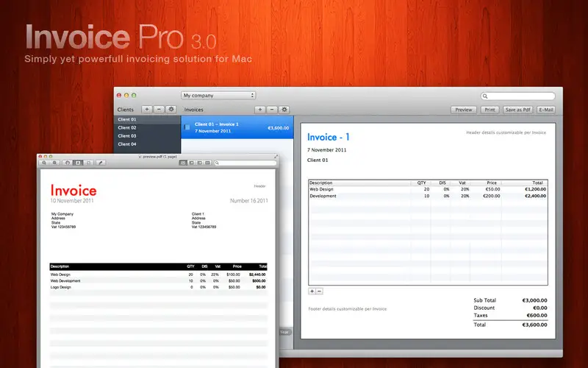
Task: Click the fullscreen arrows in preview.pdf title bar
Action: 276,157
